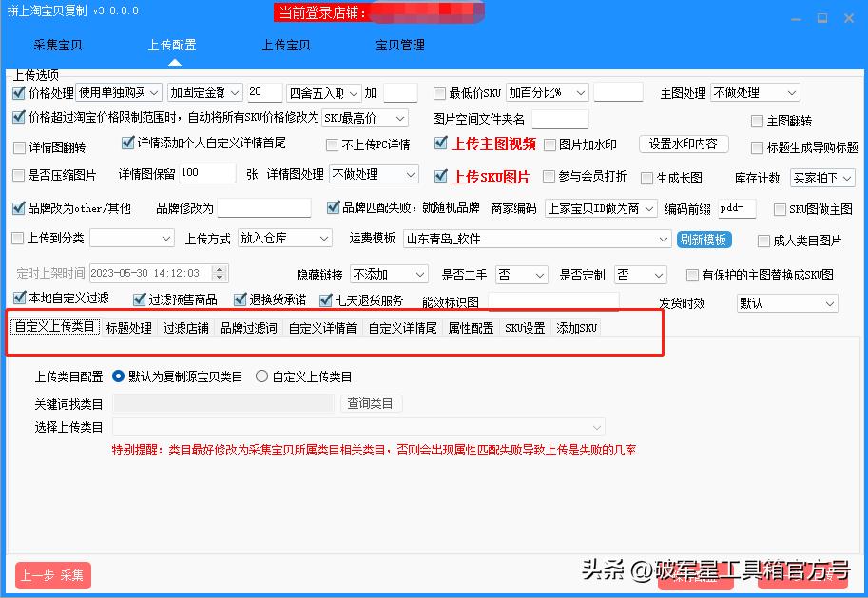Increase the 定时上架时间 with stepper arrow
Screen dimensions: 868x598
tap(219, 268)
